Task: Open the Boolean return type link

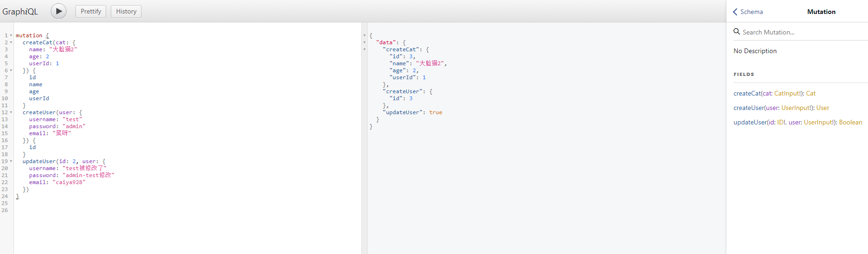Action: click(851, 122)
